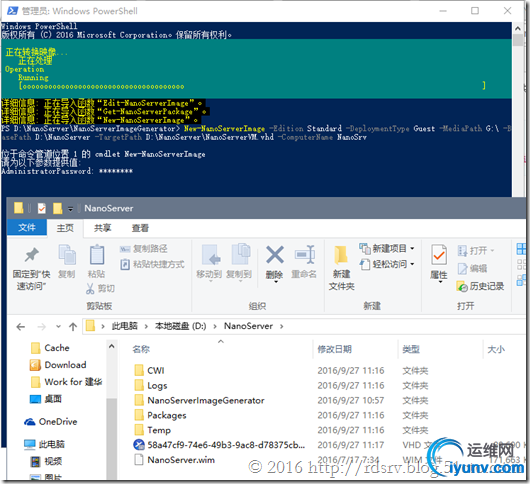The image size is (530, 484).
Task: Select Cut (剪切) with the scissors icon
Action: click(100, 288)
